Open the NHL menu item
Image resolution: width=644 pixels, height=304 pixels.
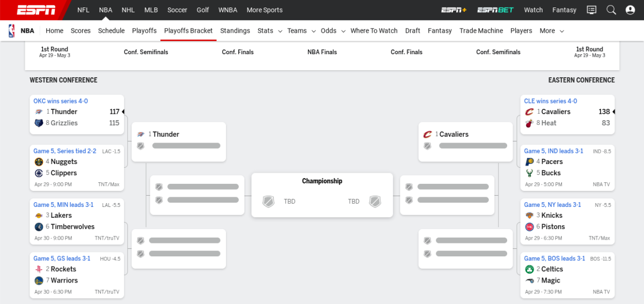128,10
